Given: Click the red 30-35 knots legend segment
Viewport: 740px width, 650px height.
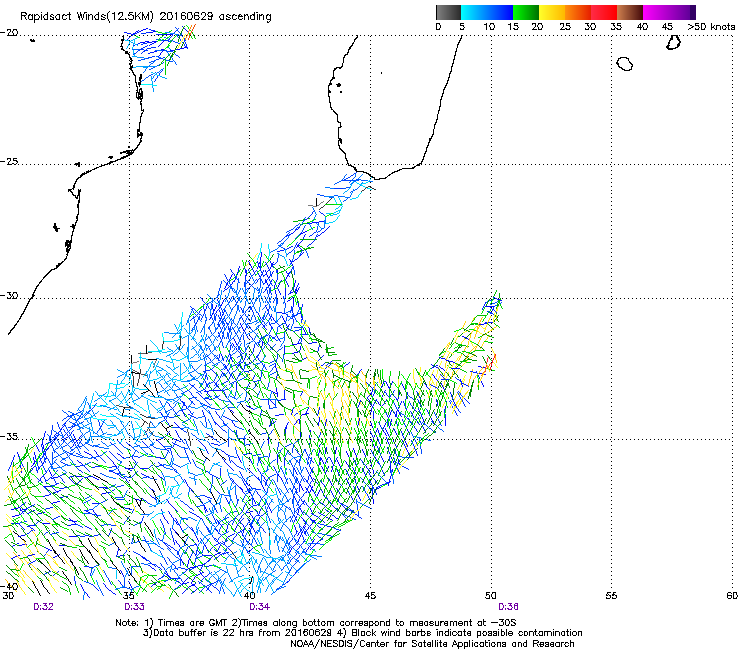Looking at the screenshot, I should 604,12.
